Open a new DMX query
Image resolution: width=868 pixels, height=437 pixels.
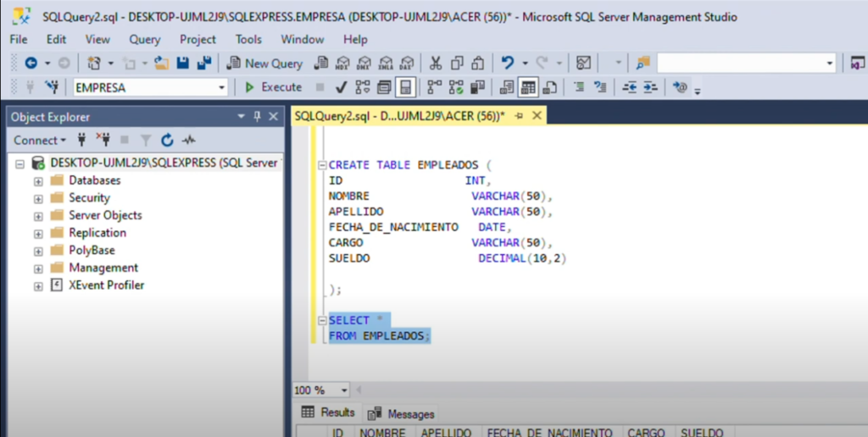[x=364, y=64]
